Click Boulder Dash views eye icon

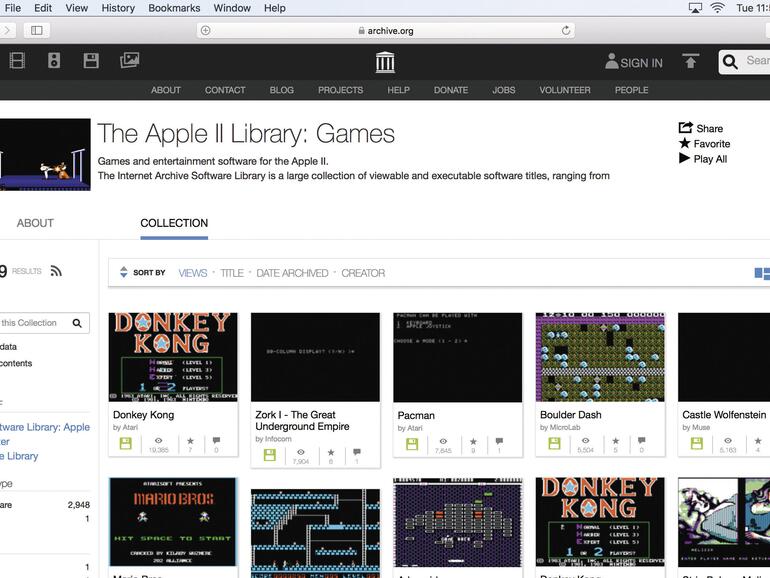point(585,440)
